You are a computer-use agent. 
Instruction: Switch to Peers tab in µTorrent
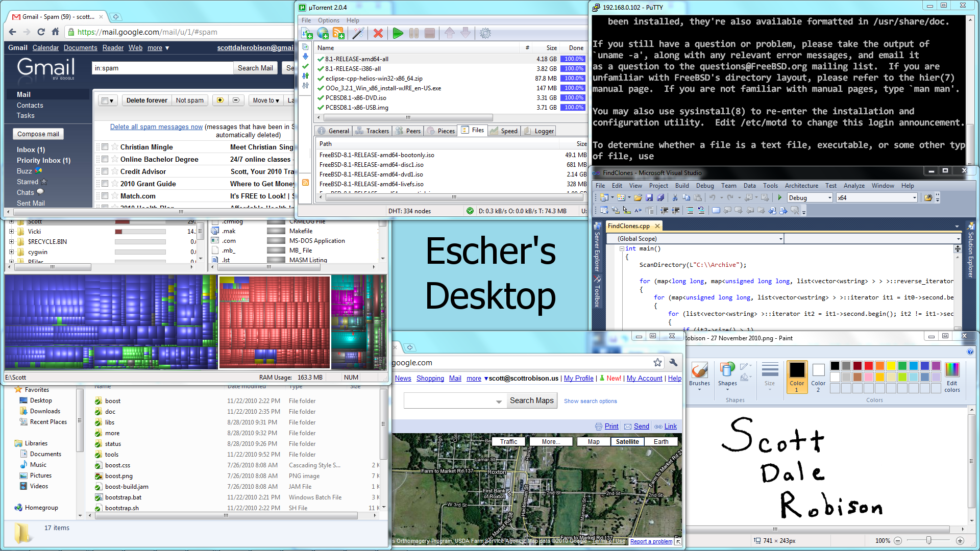pyautogui.click(x=408, y=131)
